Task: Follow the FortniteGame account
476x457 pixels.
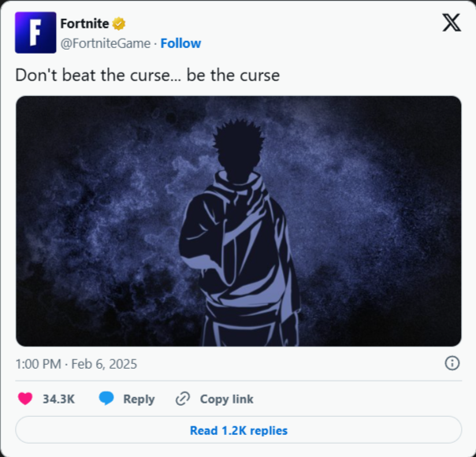Action: [x=180, y=43]
